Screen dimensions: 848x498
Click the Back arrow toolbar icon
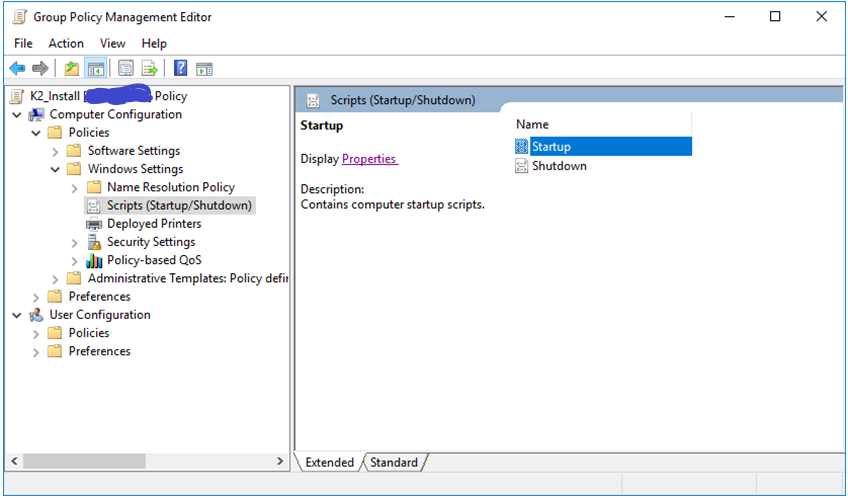[x=17, y=69]
